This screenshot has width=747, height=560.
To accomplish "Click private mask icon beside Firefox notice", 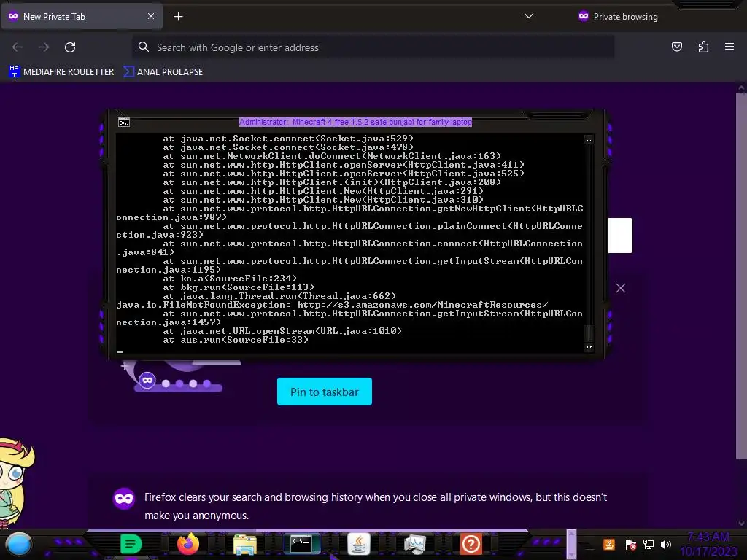I will (x=124, y=499).
